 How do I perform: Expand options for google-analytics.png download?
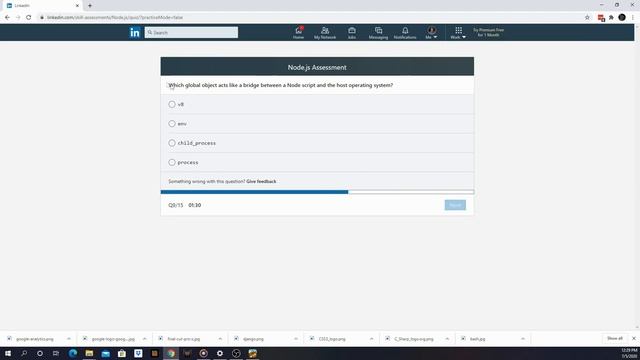69,339
